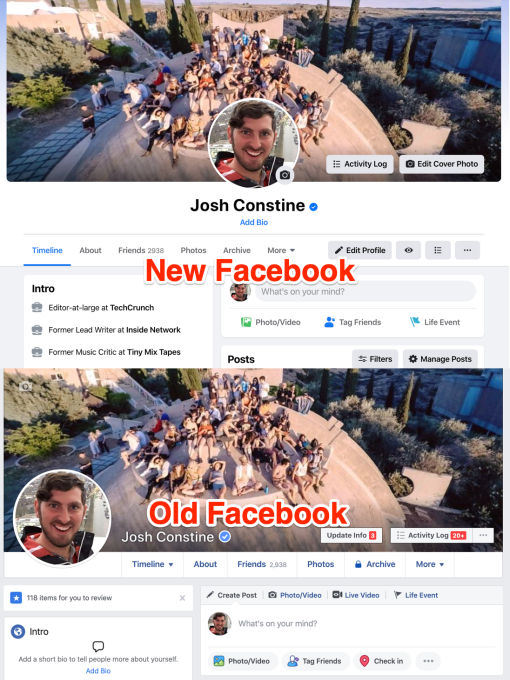Select Life Event flag in the new composer
This screenshot has height=680, width=510.
point(415,322)
